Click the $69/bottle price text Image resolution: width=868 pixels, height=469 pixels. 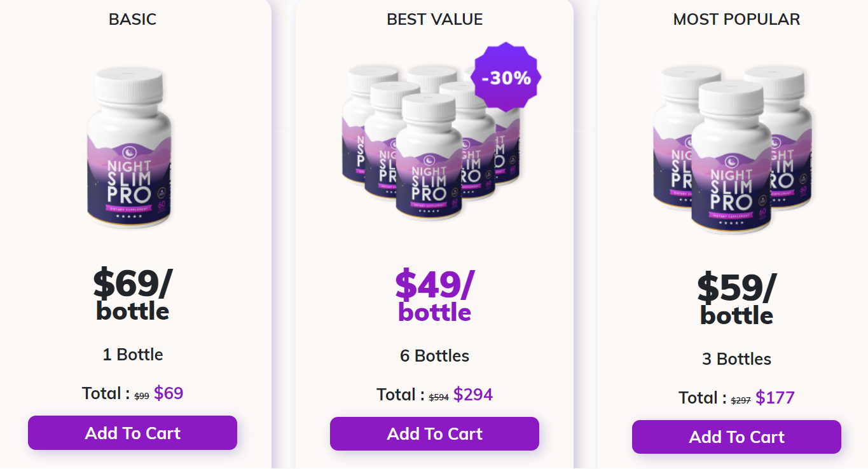pos(132,294)
